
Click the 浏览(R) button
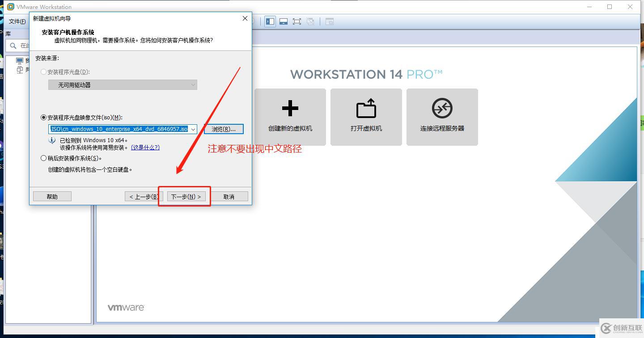coord(224,129)
